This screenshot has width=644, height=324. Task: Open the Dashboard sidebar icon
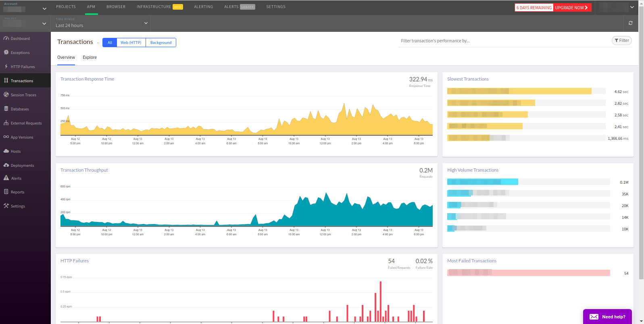pyautogui.click(x=6, y=38)
